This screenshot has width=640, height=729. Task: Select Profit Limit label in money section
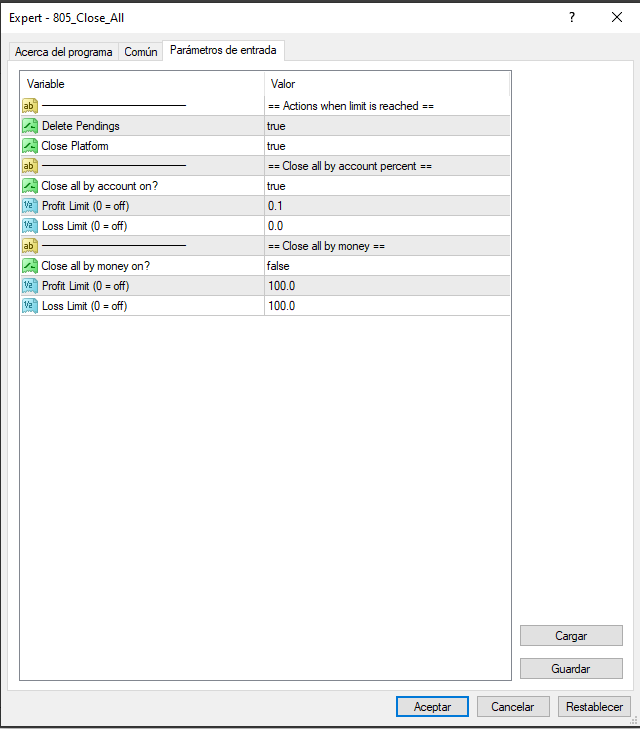[86, 286]
